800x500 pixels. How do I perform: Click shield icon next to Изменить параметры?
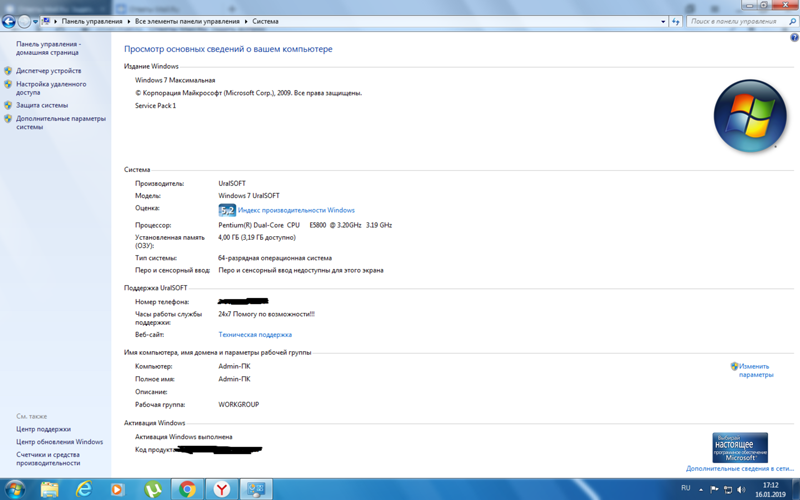[734, 366]
